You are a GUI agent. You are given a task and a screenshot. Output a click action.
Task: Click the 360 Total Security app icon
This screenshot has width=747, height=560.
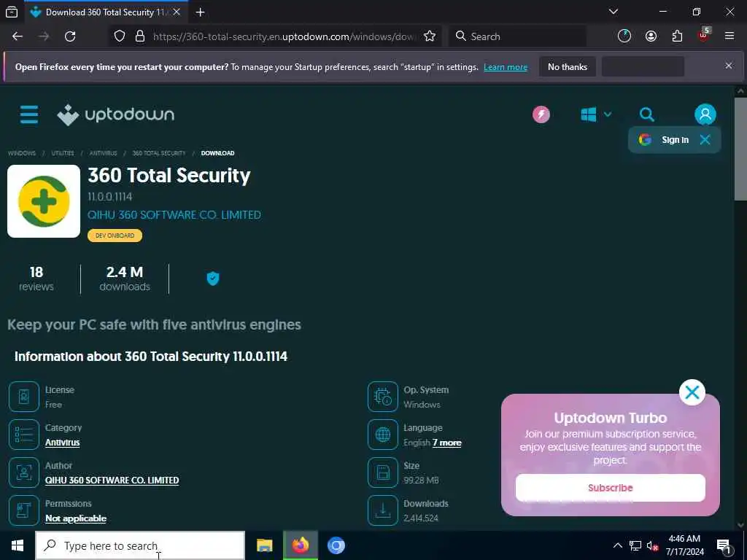44,201
